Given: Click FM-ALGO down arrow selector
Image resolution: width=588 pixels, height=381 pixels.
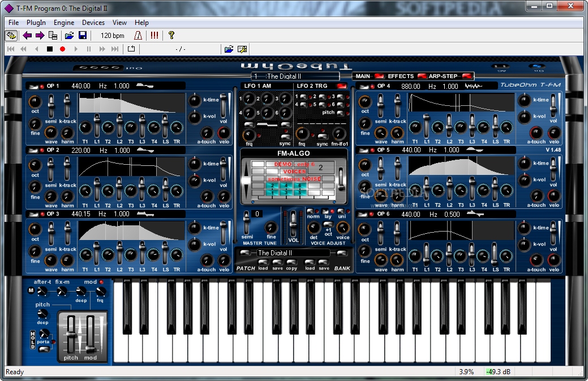Looking at the screenshot, I should click(x=245, y=191).
